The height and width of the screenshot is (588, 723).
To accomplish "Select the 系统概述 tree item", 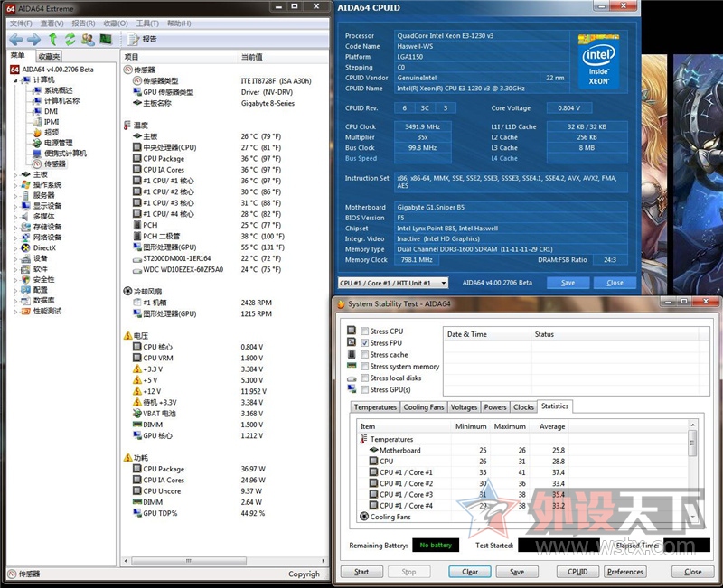I will (58, 90).
